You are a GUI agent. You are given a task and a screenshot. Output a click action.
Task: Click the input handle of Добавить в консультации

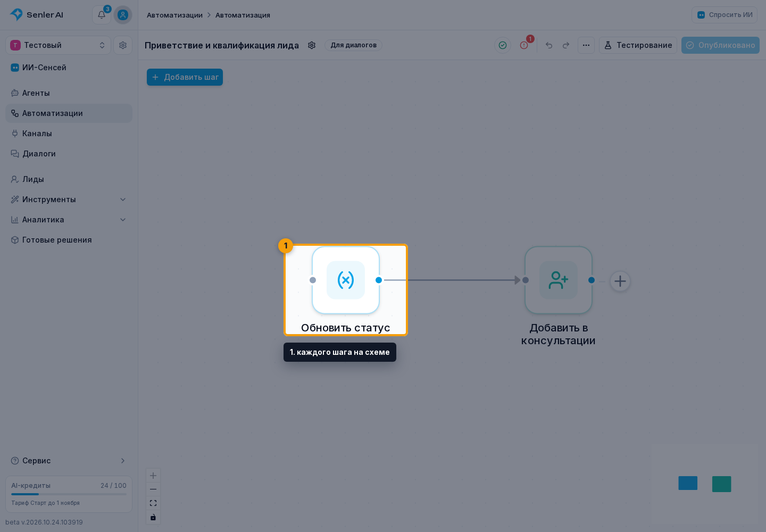pos(526,280)
